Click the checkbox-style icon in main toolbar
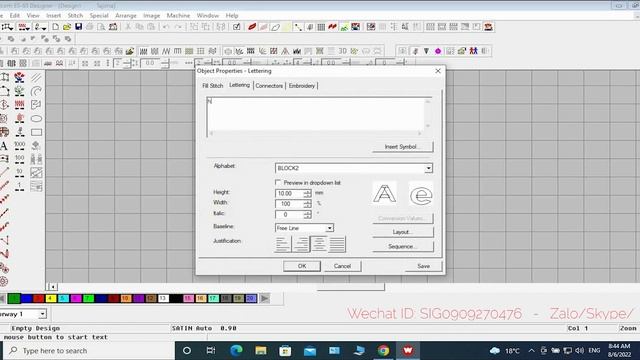This screenshot has width=640, height=360. point(236,27)
